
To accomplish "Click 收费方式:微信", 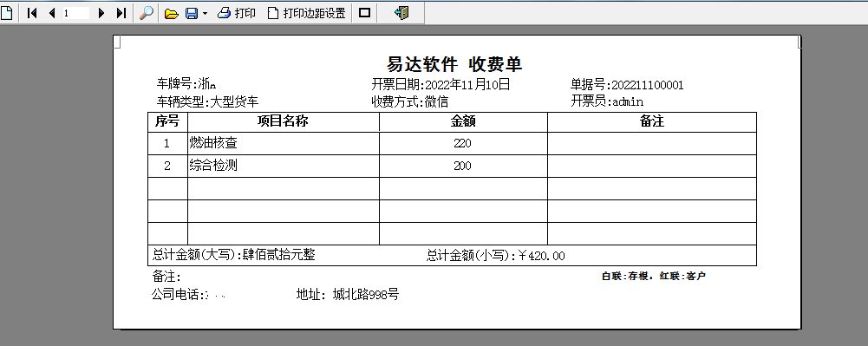I will pyautogui.click(x=409, y=101).
